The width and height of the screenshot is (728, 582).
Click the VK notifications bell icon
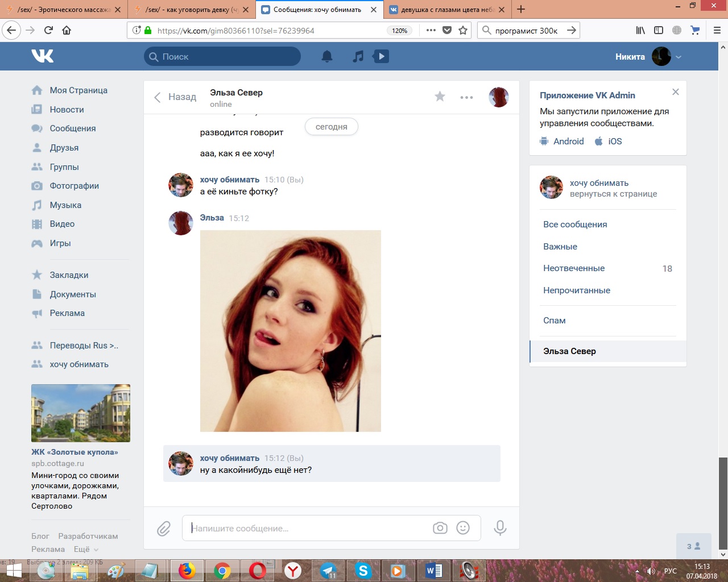coord(327,56)
